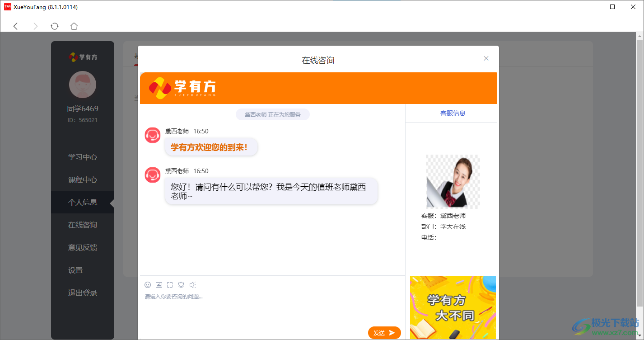Screen dimensions: 644x340
Task: Select 个人信息 in the sidebar
Action: pos(83,202)
